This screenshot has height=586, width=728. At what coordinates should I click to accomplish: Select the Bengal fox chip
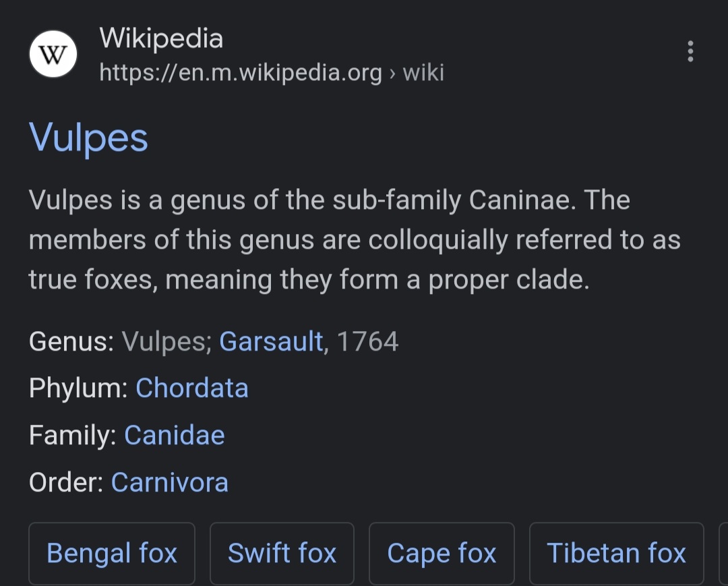(112, 554)
